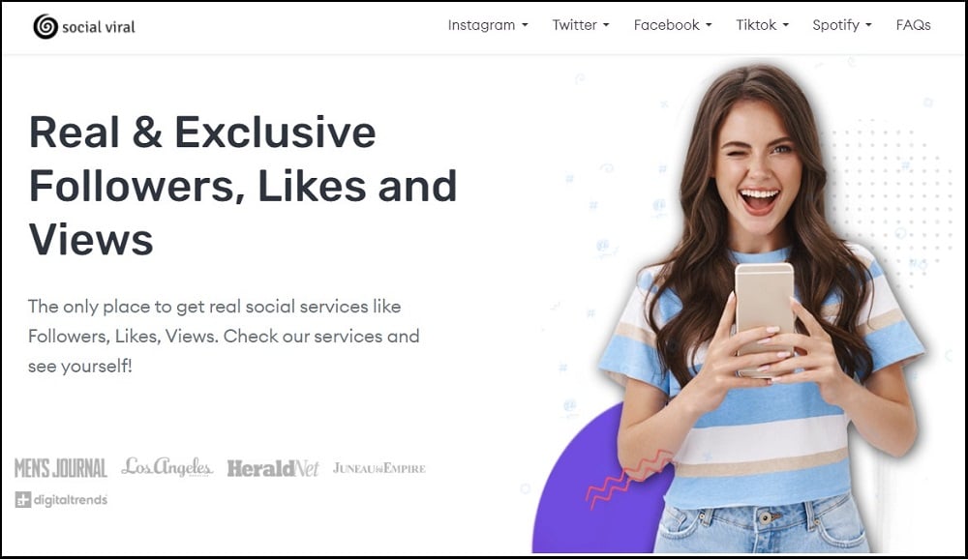This screenshot has width=968, height=560.
Task: Expand the Facebook dropdown arrow
Action: tap(709, 25)
